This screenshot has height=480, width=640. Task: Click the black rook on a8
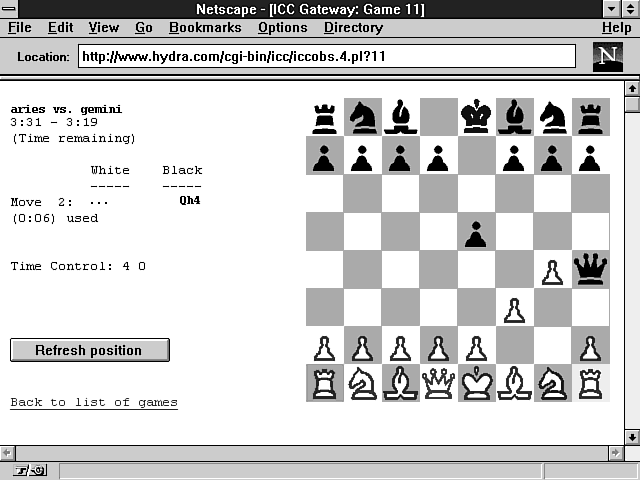324,117
